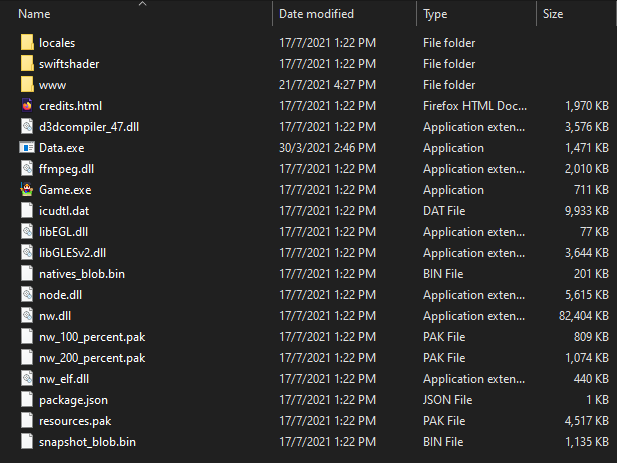
Task: Click the nw.dll gear file icon
Action: tap(27, 316)
